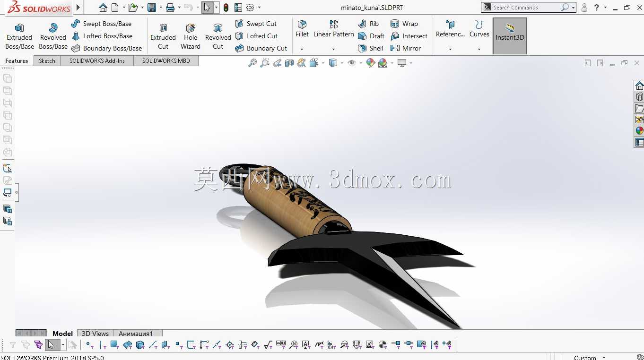Toggle the Select cursor tool
Image resolution: width=644 pixels, height=360 pixels.
[x=207, y=8]
